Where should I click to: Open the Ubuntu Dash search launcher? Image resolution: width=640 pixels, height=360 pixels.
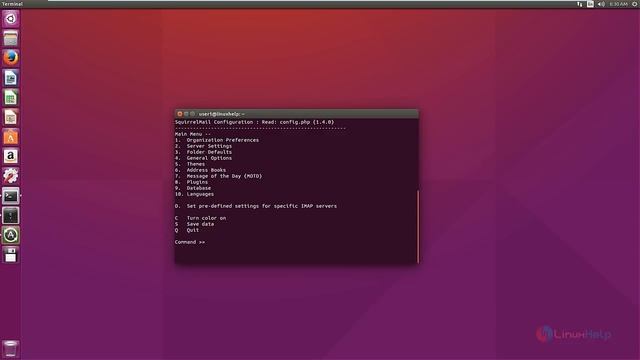click(11, 19)
